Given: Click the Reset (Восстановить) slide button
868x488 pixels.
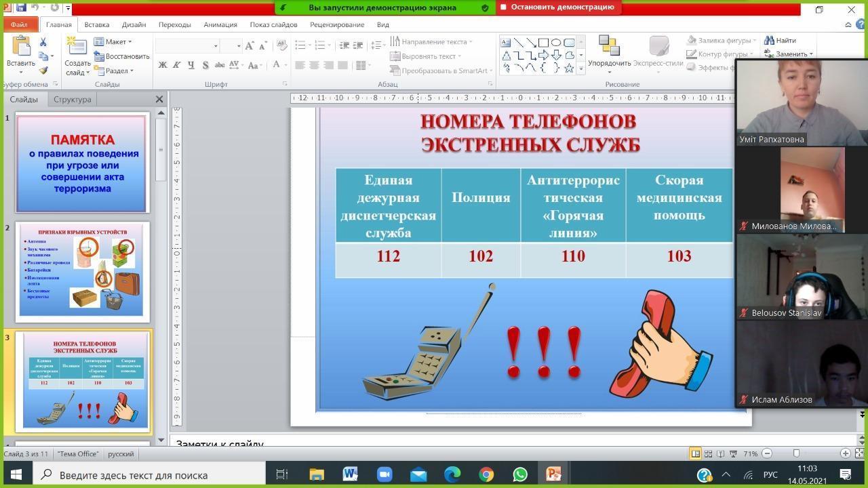Looking at the screenshot, I should [122, 56].
